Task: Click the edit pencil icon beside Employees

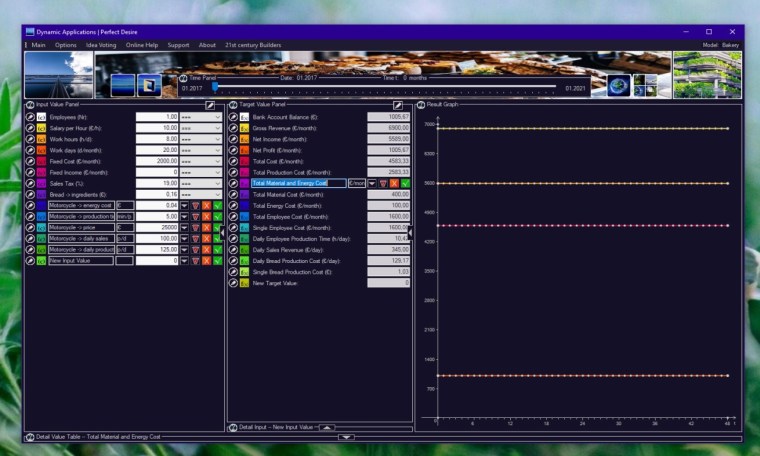Action: click(30, 117)
